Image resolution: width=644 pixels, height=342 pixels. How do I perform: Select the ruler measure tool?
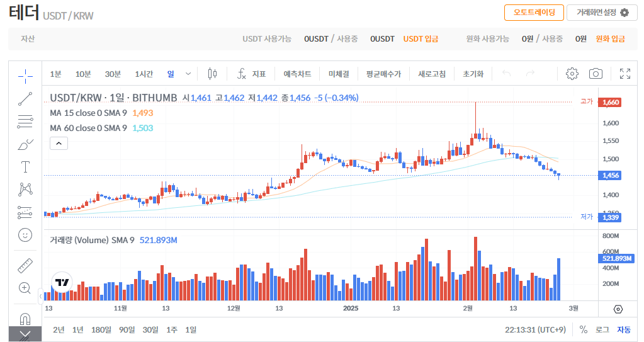click(25, 266)
